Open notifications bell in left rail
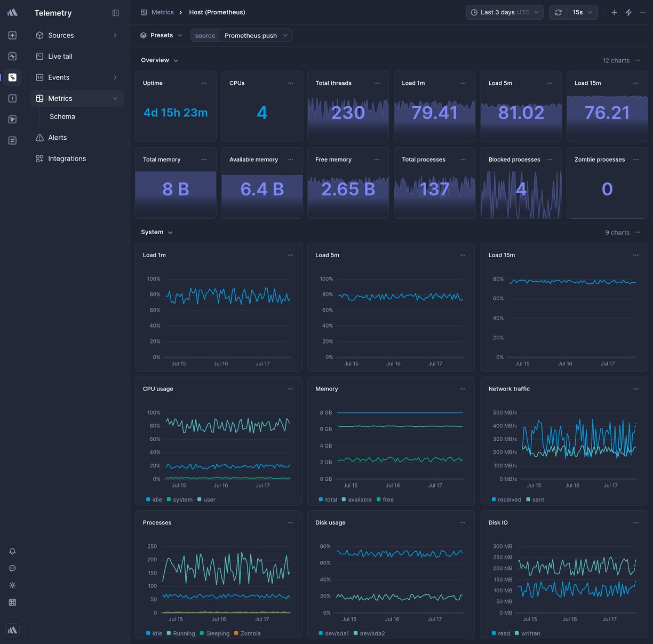653x644 pixels. [12, 551]
